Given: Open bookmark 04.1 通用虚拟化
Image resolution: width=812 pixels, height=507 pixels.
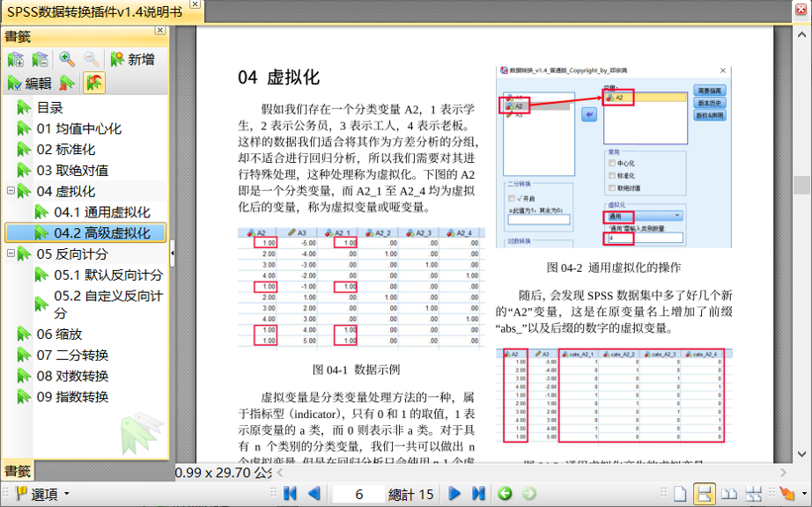Looking at the screenshot, I should pos(102,212).
